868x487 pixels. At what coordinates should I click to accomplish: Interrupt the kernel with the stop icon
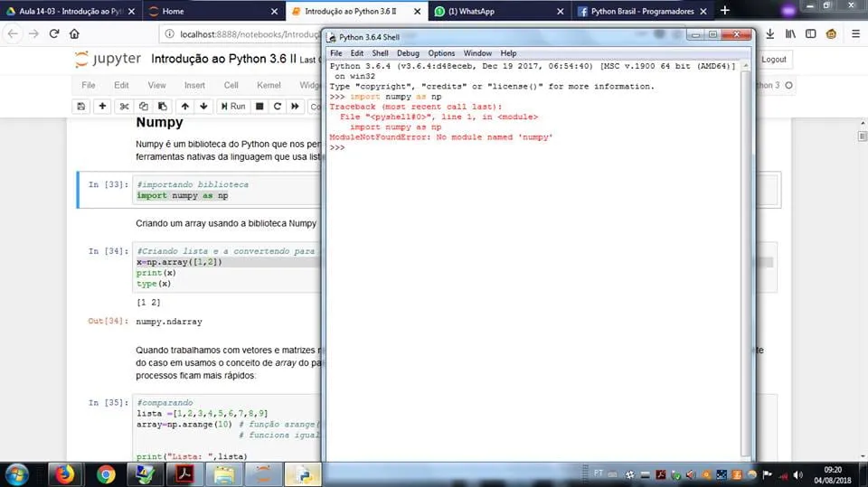[x=259, y=106]
